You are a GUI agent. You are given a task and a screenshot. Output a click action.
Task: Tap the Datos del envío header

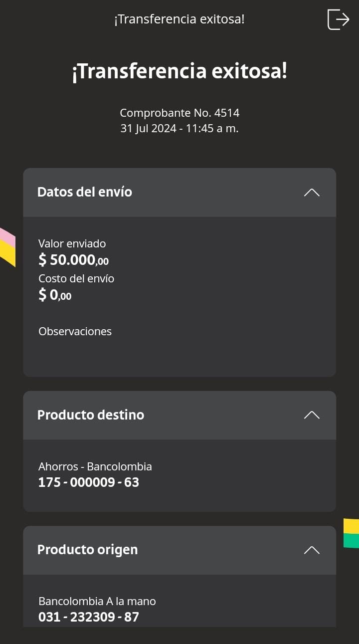click(85, 192)
